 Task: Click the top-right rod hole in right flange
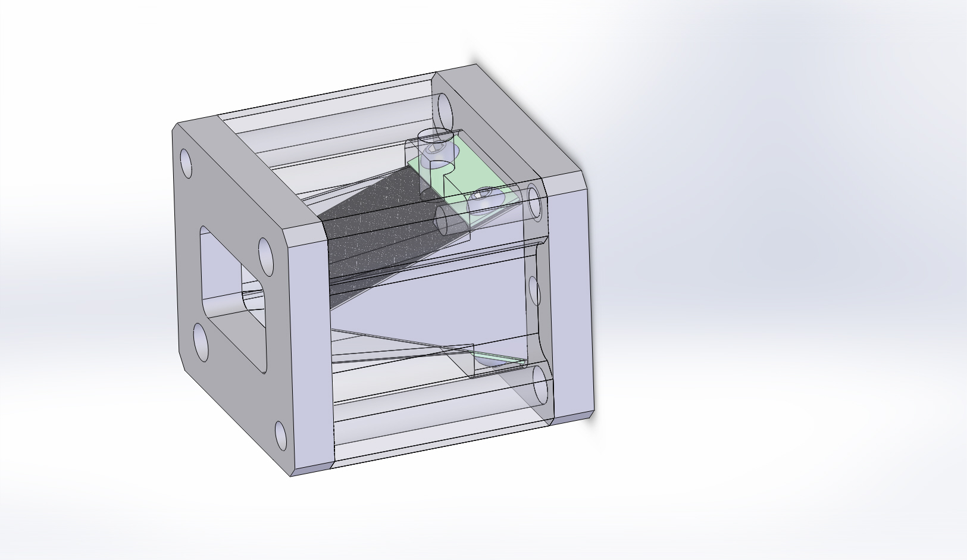pos(445,107)
